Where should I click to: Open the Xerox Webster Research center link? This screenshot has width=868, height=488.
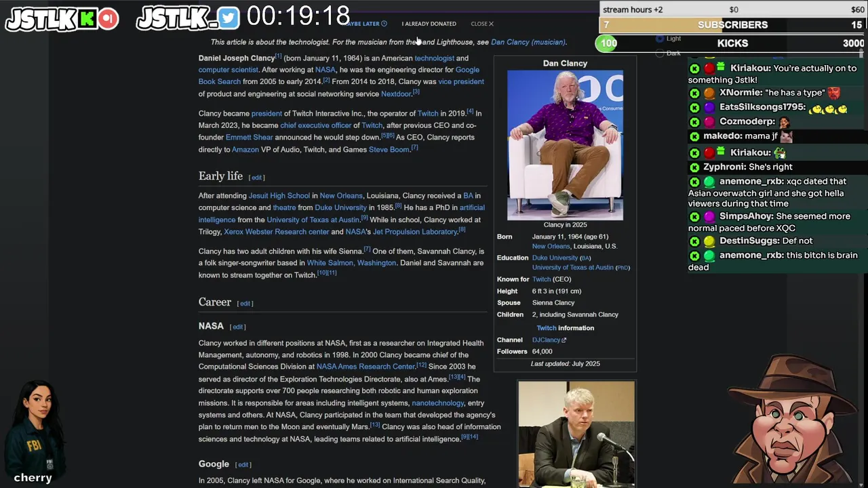tap(277, 232)
